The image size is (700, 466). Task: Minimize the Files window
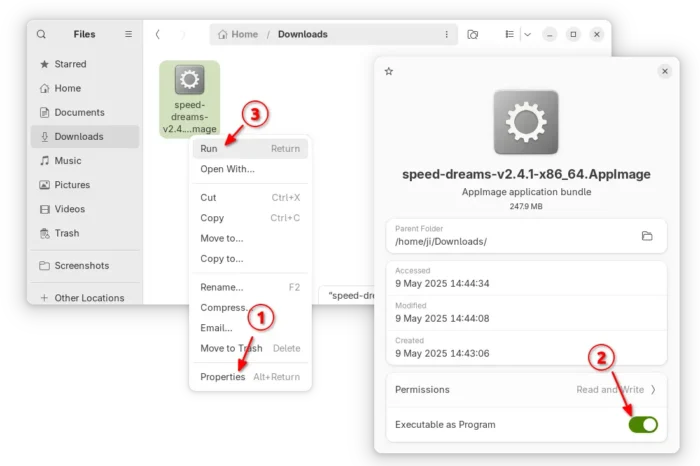pyautogui.click(x=550, y=34)
